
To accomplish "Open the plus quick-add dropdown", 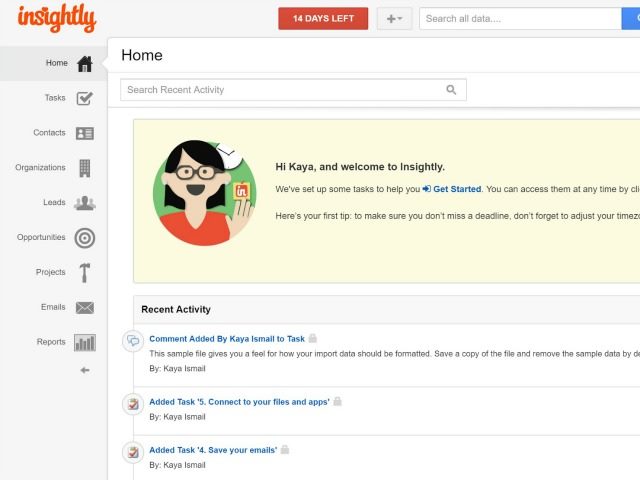I will tap(394, 19).
